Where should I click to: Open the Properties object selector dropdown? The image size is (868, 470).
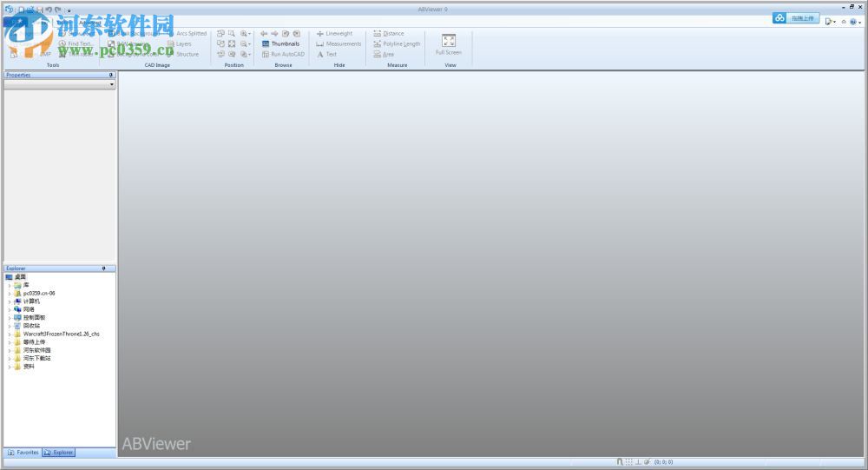coord(112,84)
